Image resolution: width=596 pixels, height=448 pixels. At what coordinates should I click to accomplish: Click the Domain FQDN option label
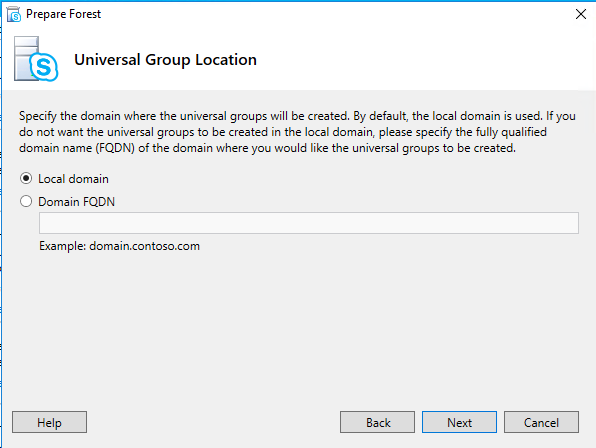[x=76, y=201]
